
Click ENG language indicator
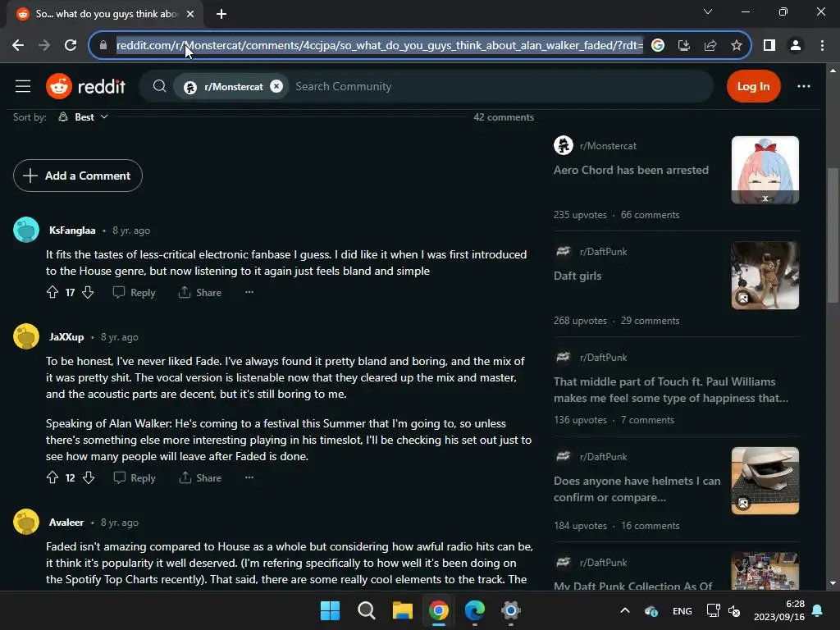click(682, 610)
